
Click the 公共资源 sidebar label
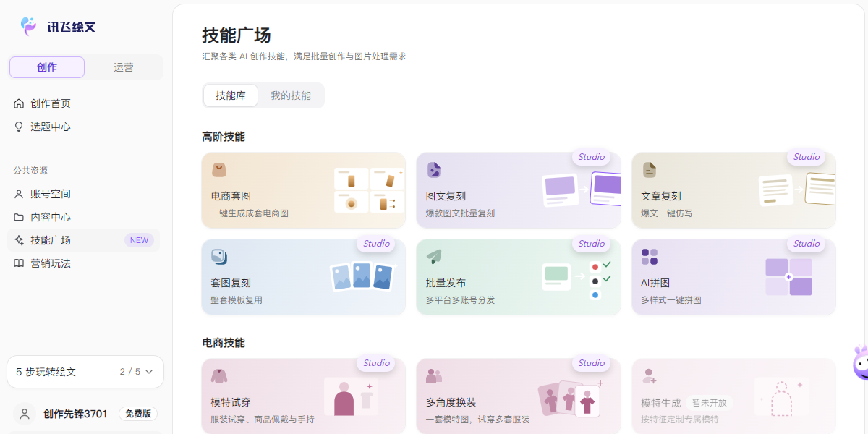pos(30,171)
